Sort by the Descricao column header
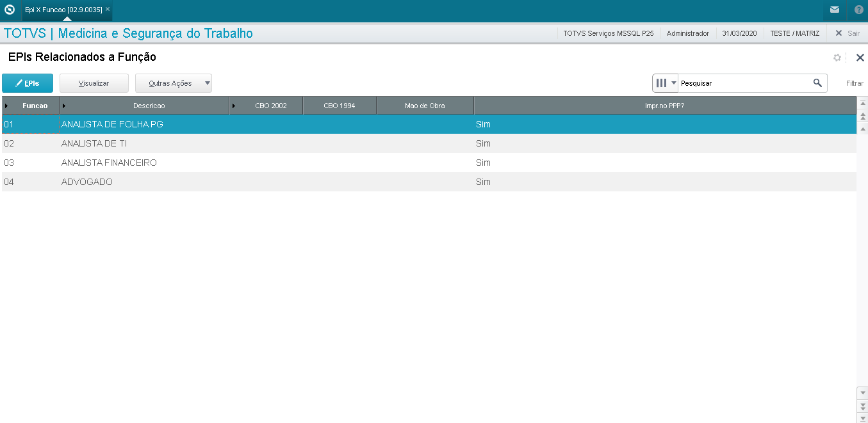 coord(144,106)
